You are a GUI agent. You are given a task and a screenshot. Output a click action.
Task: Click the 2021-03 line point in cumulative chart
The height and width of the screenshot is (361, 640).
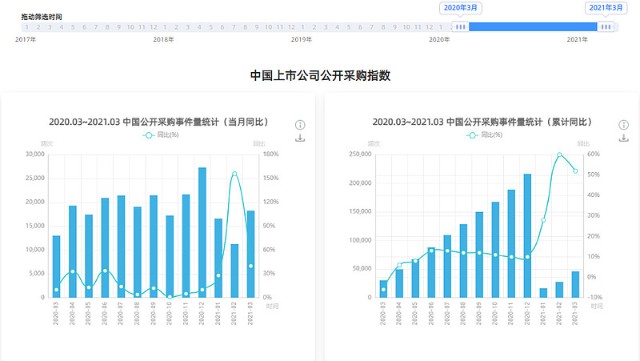tap(576, 171)
